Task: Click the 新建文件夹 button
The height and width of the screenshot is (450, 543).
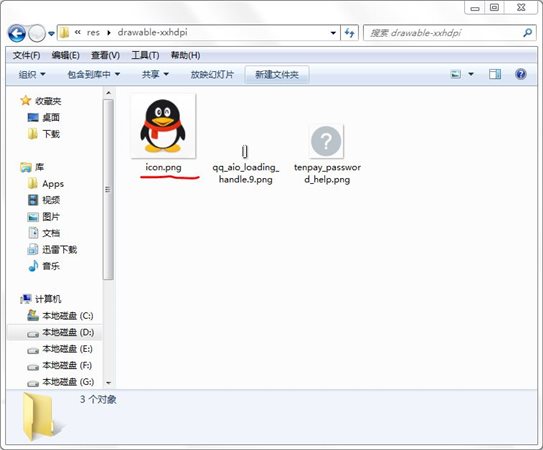Action: coord(277,75)
